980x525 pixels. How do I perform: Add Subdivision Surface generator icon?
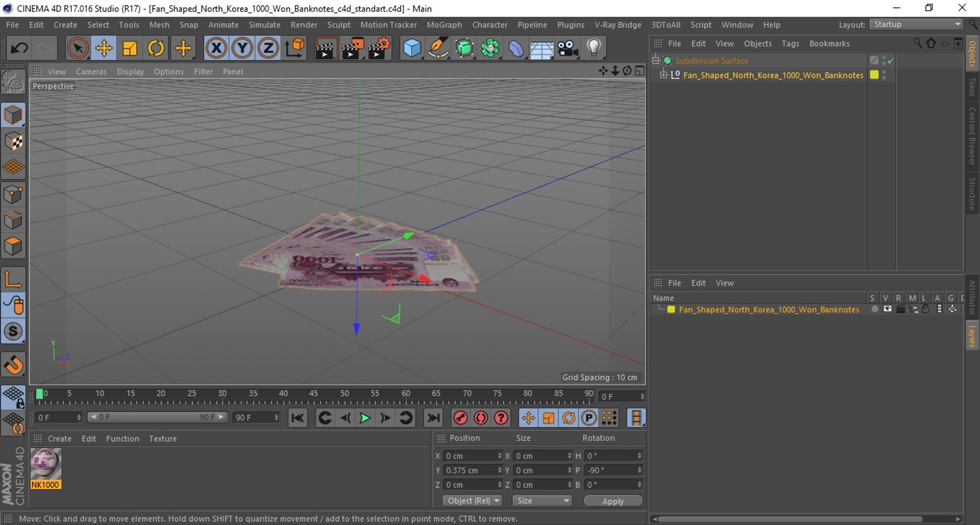coord(464,49)
